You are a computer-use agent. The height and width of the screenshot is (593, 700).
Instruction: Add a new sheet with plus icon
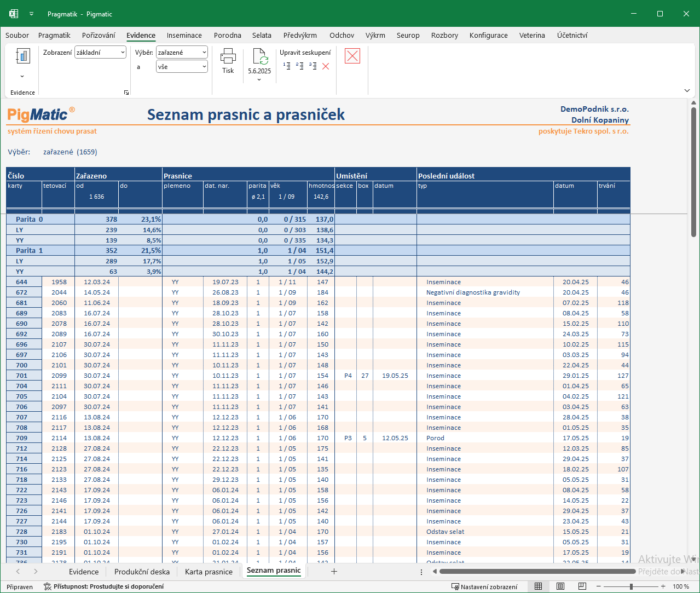(334, 571)
